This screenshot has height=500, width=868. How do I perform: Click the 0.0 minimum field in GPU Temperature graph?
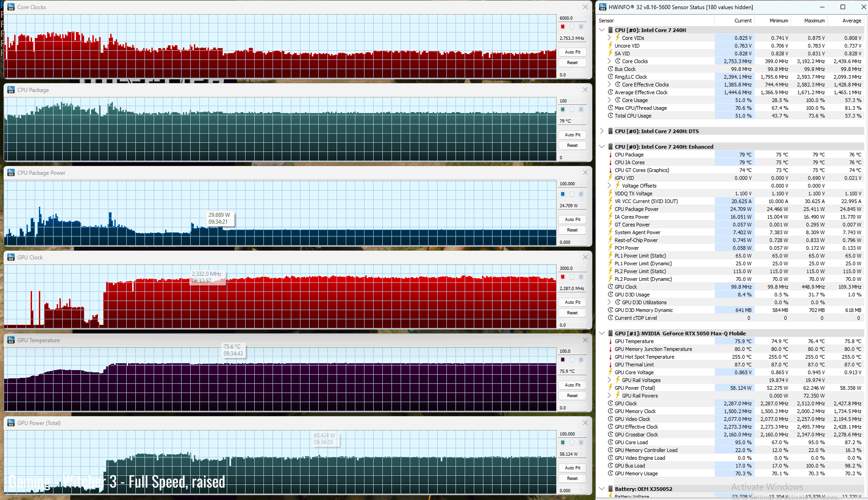pyautogui.click(x=573, y=408)
